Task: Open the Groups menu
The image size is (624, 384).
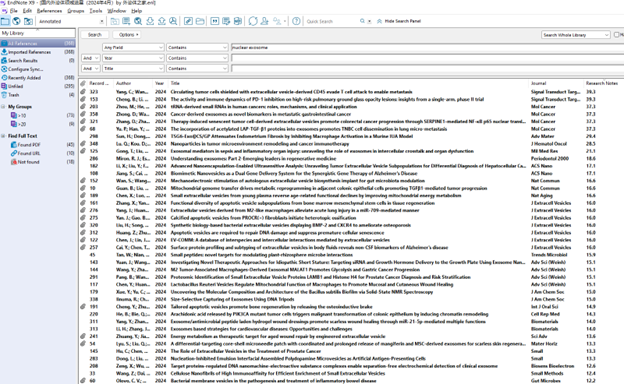Action: 76,11
